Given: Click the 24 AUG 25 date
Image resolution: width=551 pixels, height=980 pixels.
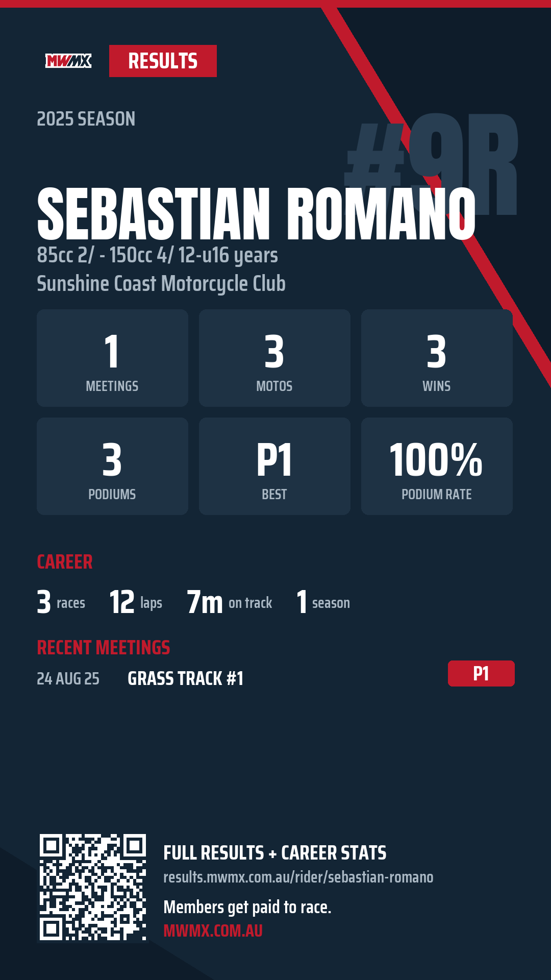Looking at the screenshot, I should (x=68, y=678).
